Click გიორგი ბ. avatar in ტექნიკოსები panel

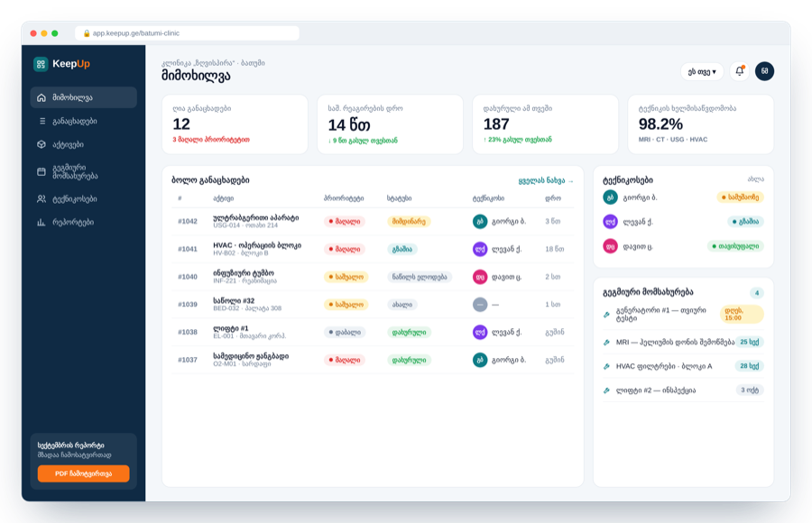click(x=611, y=197)
